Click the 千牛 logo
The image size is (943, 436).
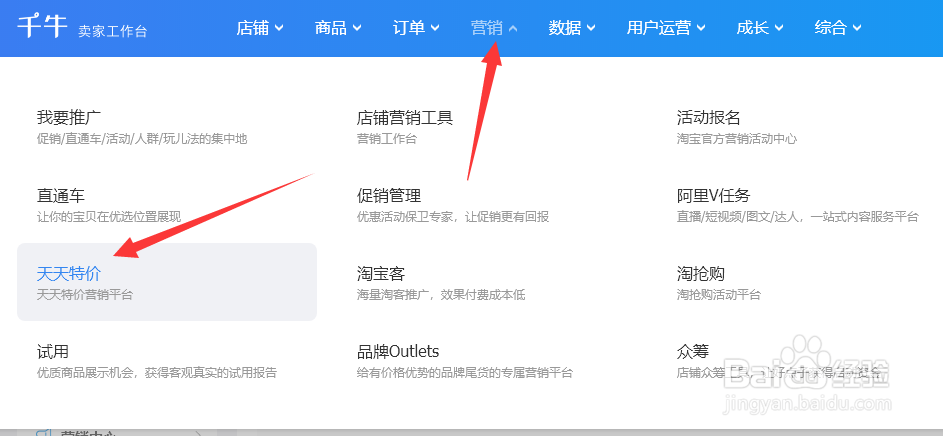[41, 27]
